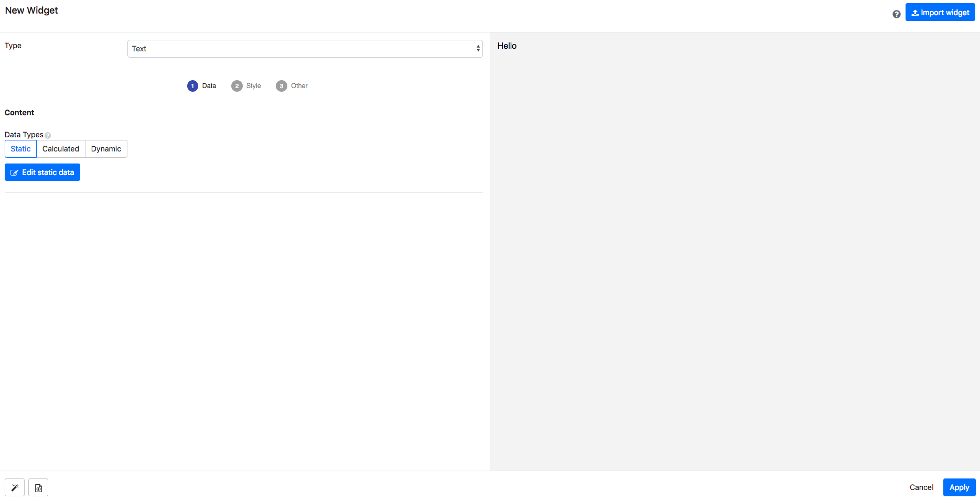
Task: Click the Edit static data button
Action: click(42, 172)
